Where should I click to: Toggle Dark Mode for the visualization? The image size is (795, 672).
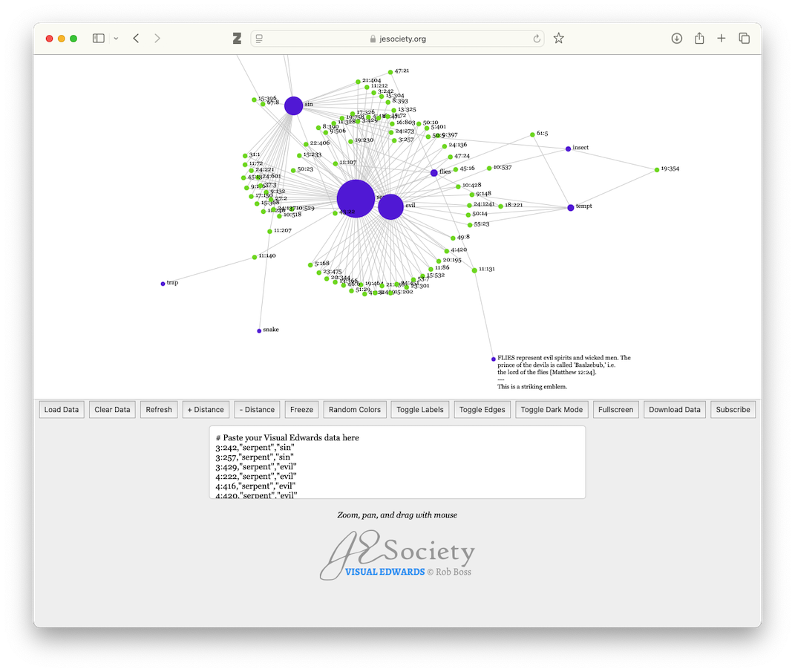[552, 410]
